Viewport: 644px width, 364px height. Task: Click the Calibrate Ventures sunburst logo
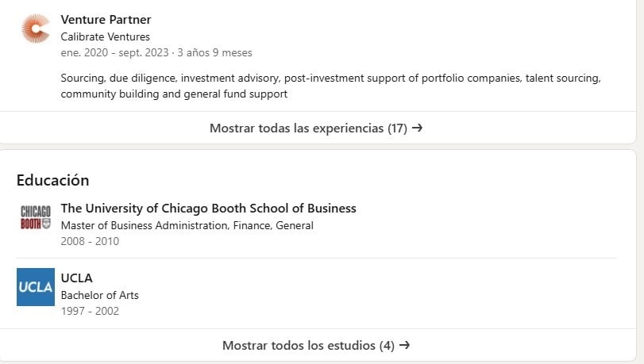click(36, 29)
